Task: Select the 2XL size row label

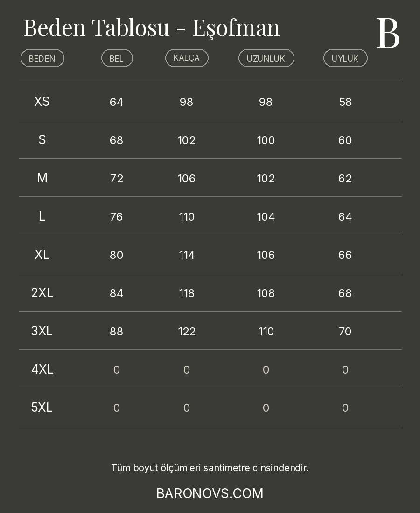Action: [x=42, y=293]
